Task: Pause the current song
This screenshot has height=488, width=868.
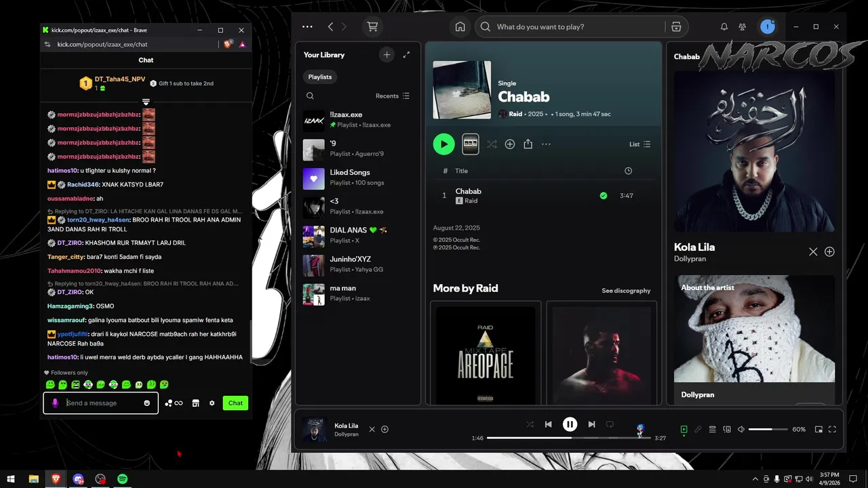Action: (x=570, y=424)
